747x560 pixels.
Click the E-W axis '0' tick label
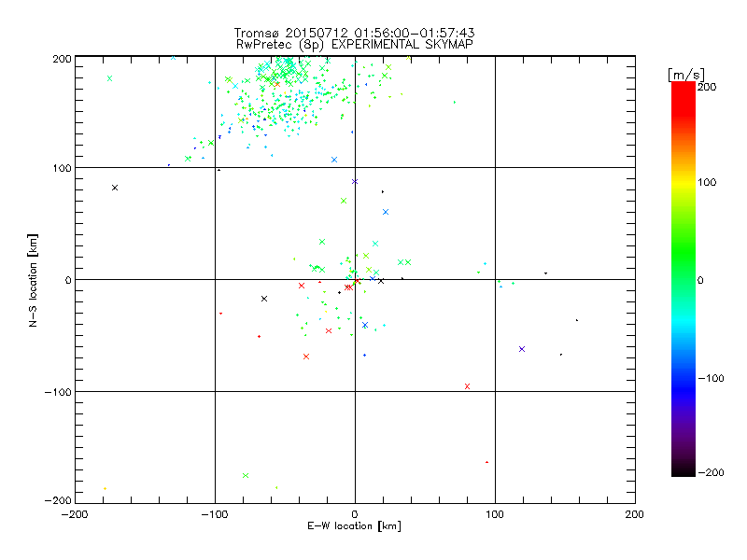click(355, 514)
